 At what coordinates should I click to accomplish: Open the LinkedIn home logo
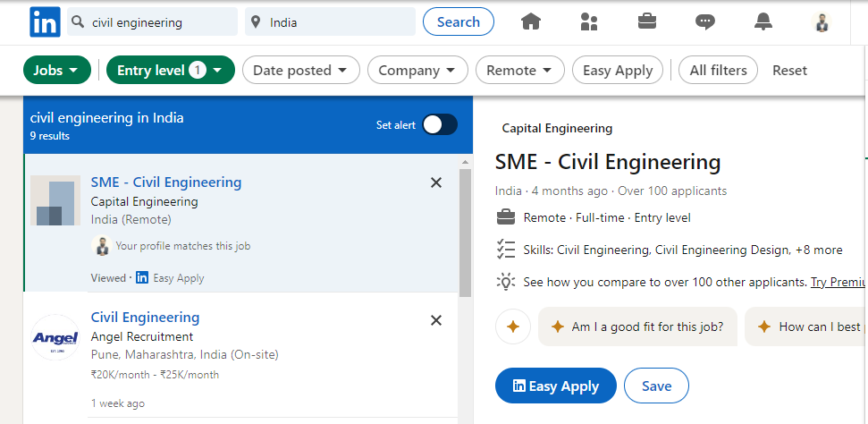coord(45,22)
